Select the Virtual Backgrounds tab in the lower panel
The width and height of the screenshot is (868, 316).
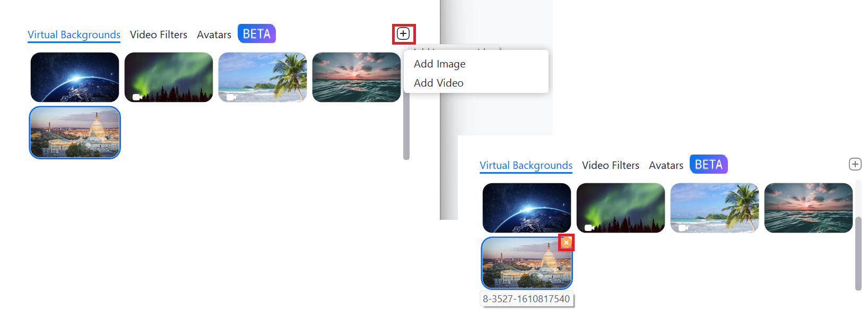[526, 165]
